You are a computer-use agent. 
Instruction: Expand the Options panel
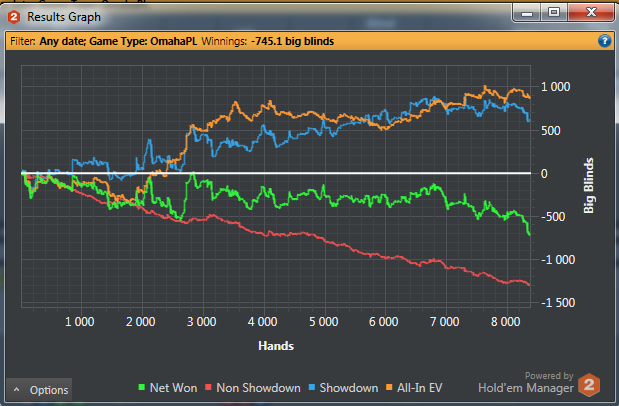tap(39, 390)
